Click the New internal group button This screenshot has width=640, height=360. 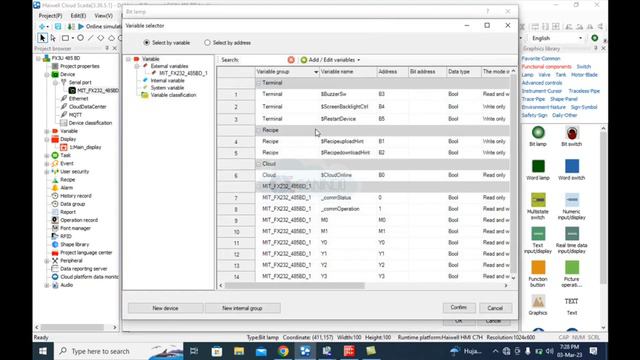click(x=242, y=308)
